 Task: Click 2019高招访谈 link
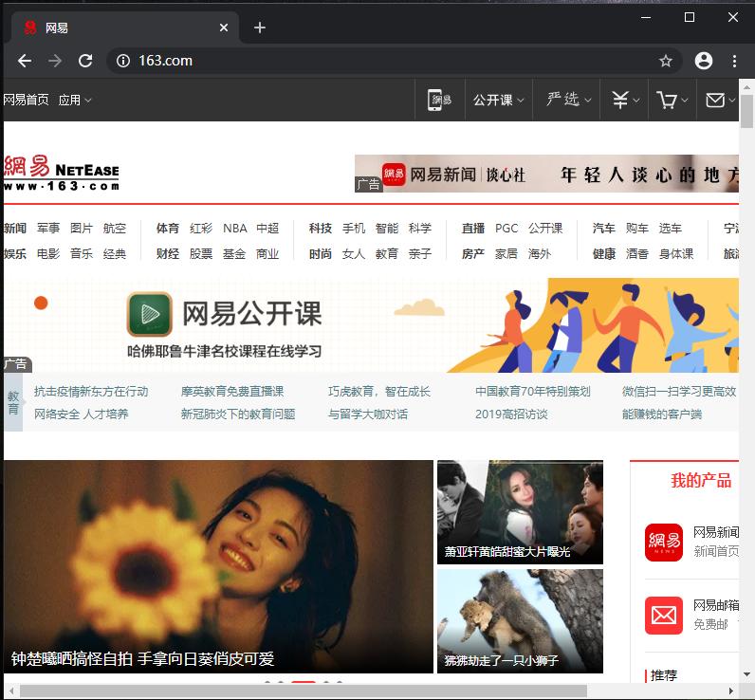[x=511, y=414]
